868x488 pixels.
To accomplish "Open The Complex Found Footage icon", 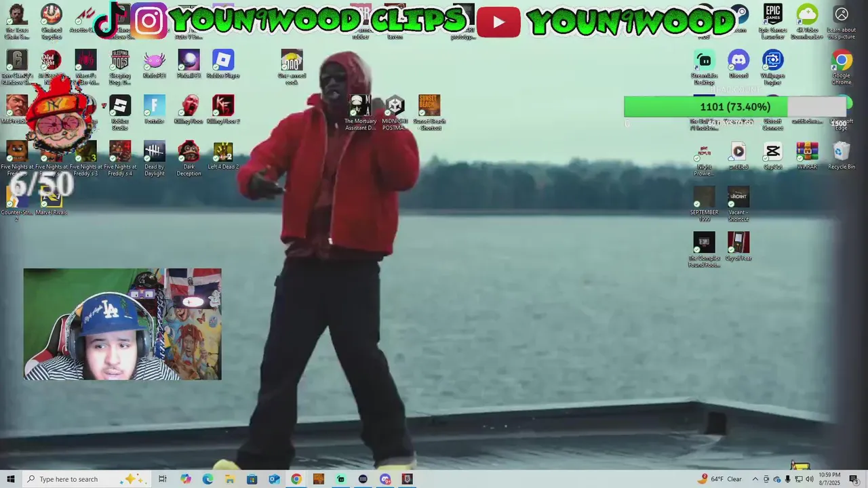I will point(704,250).
